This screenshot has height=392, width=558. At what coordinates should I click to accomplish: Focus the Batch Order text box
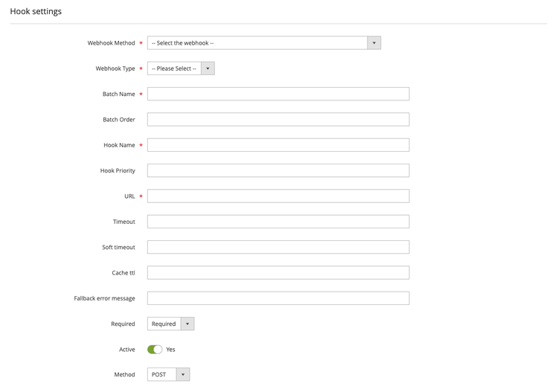pyautogui.click(x=278, y=120)
